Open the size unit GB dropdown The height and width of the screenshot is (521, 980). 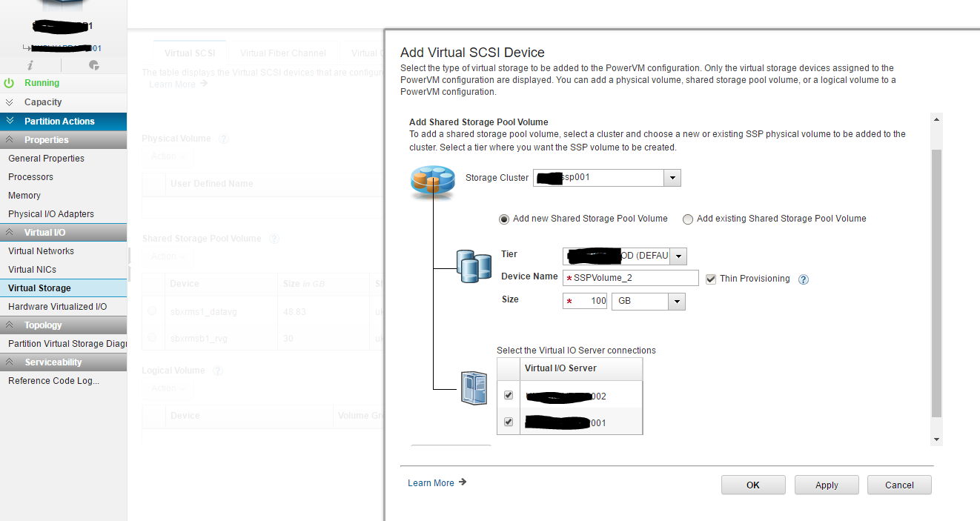[676, 302]
